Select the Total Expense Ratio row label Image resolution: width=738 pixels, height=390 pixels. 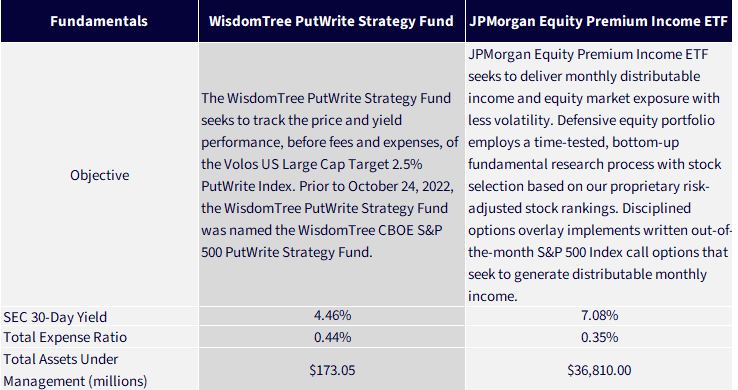(x=65, y=337)
